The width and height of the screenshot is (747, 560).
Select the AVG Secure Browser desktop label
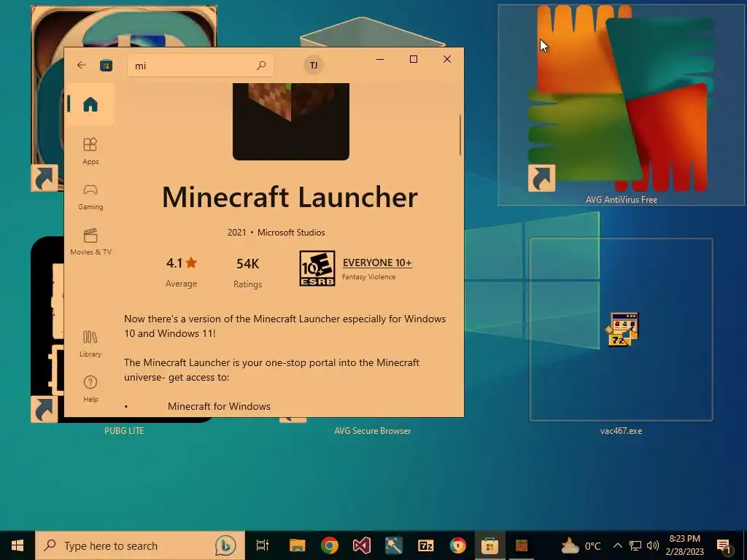373,431
